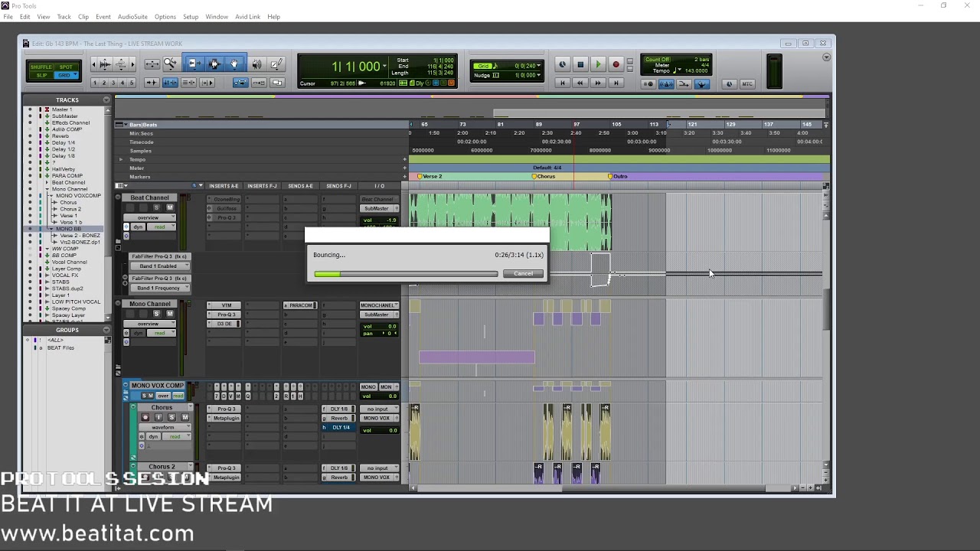Expand the Tempo ruler triangle
The width and height of the screenshot is (980, 551).
[120, 159]
